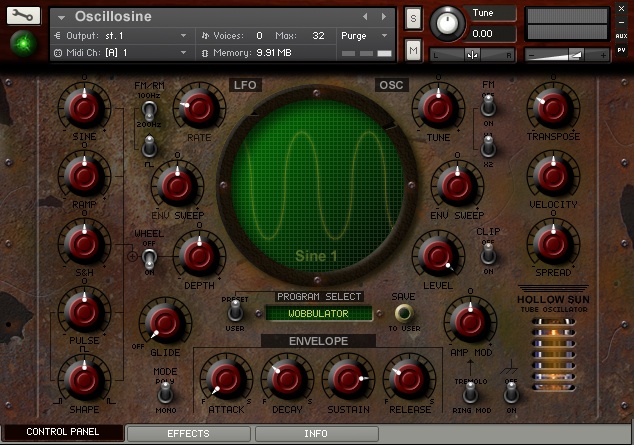Screen dimensions: 634x445
Task: Toggle the WHEEL off/on switch
Action: click(149, 258)
